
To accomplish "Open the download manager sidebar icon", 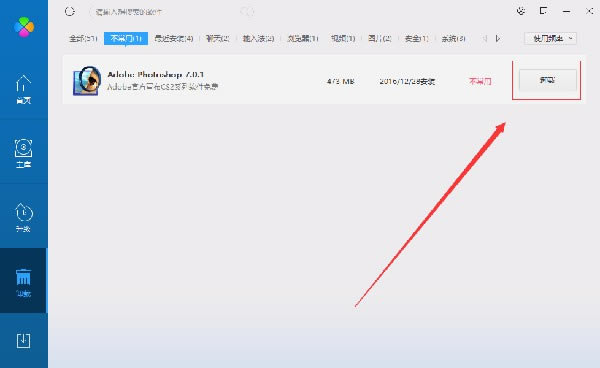I will click(x=23, y=340).
